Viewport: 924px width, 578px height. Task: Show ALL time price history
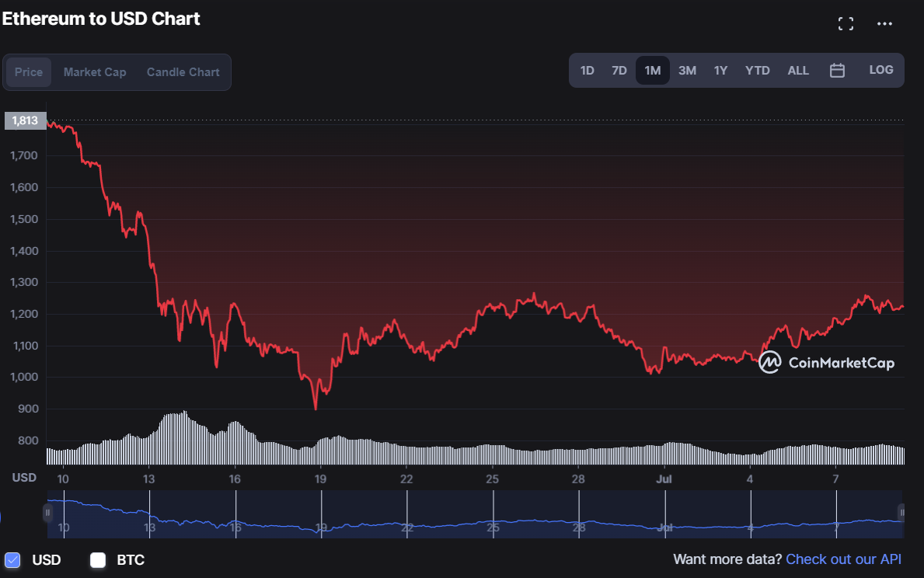click(798, 71)
